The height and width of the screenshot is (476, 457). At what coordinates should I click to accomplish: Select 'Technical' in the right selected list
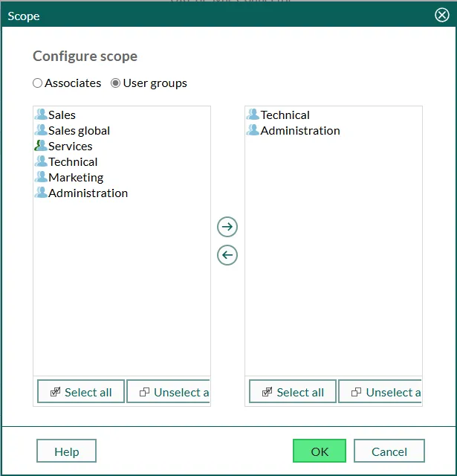point(285,115)
